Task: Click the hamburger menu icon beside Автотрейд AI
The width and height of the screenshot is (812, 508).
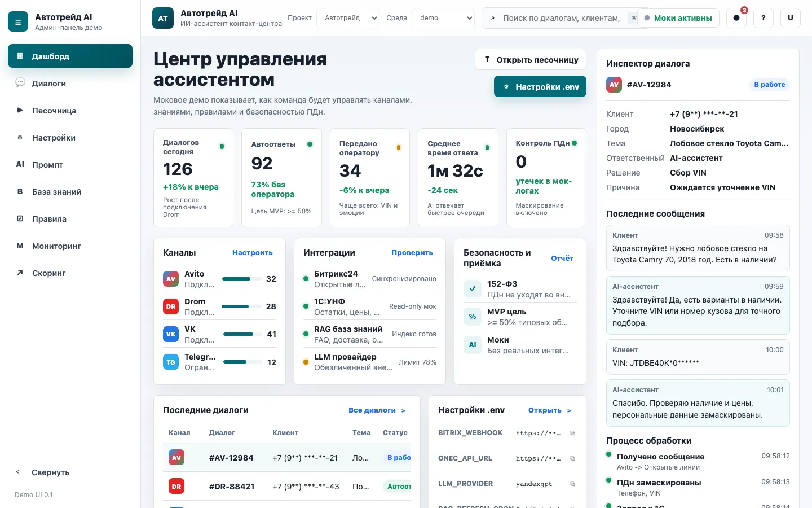Action: (x=18, y=22)
